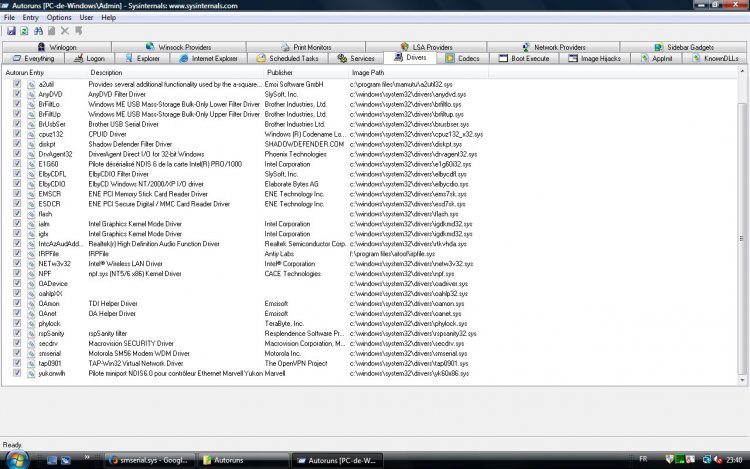Switch to the Winsock Providers tab
The width and height of the screenshot is (750, 469).
pos(178,47)
